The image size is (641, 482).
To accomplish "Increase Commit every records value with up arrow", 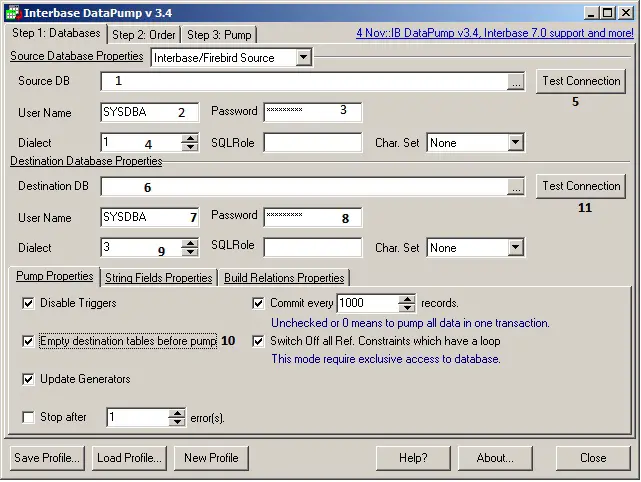I will coord(407,299).
